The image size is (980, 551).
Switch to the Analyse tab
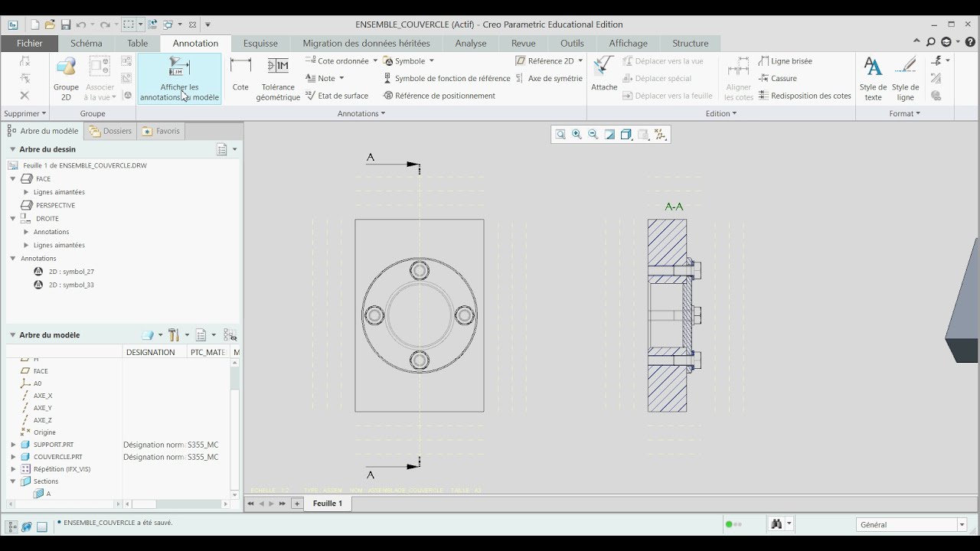click(471, 43)
